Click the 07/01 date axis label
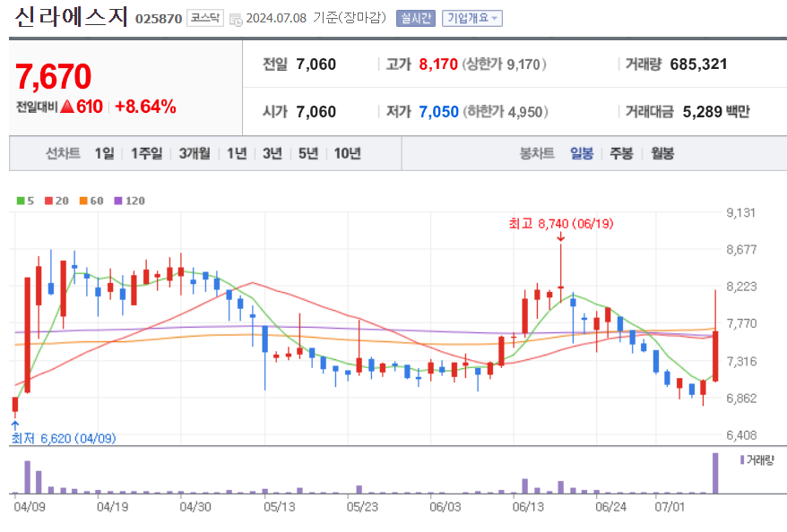Screen dimensions: 787x532 670,507
